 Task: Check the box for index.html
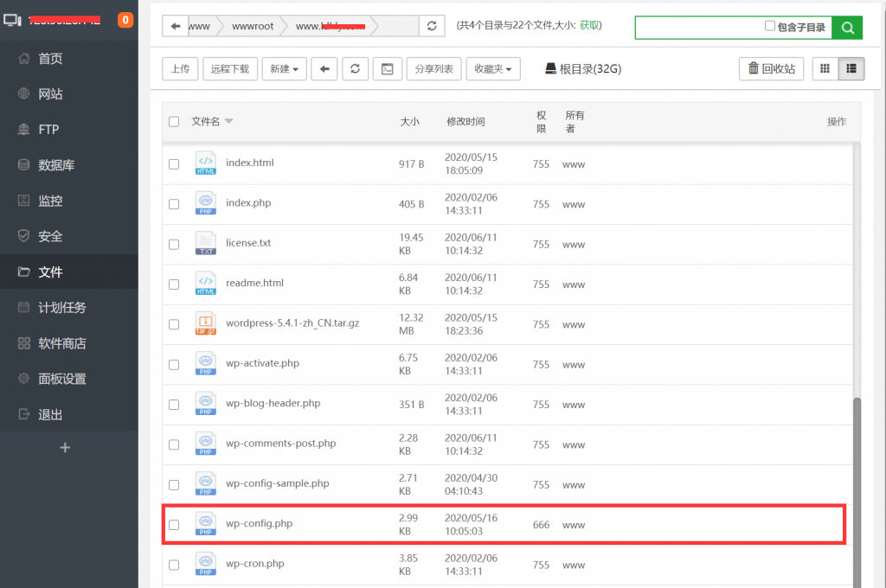174,163
